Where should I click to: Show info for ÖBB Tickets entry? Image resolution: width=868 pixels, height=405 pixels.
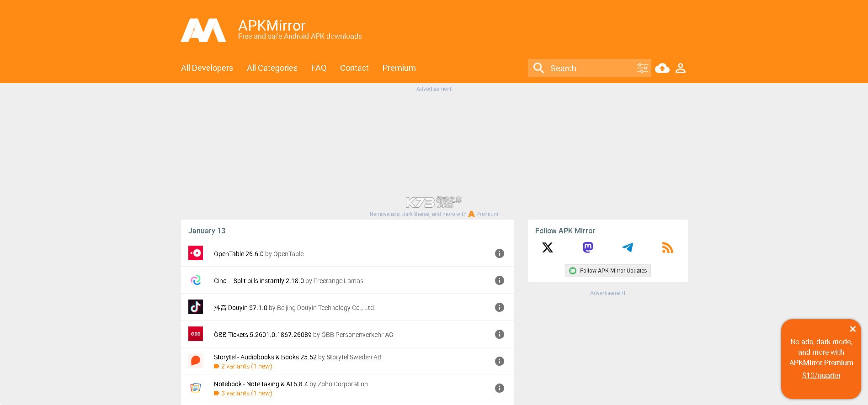[x=499, y=334]
